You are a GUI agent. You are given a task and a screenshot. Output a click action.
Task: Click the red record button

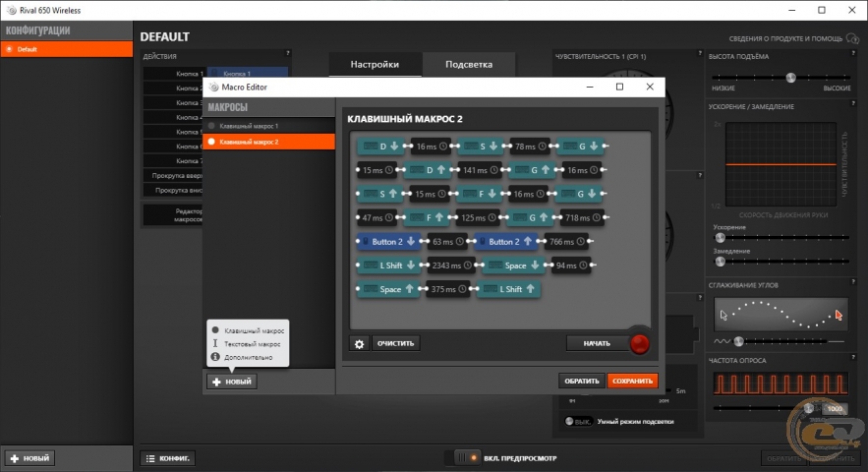click(639, 343)
